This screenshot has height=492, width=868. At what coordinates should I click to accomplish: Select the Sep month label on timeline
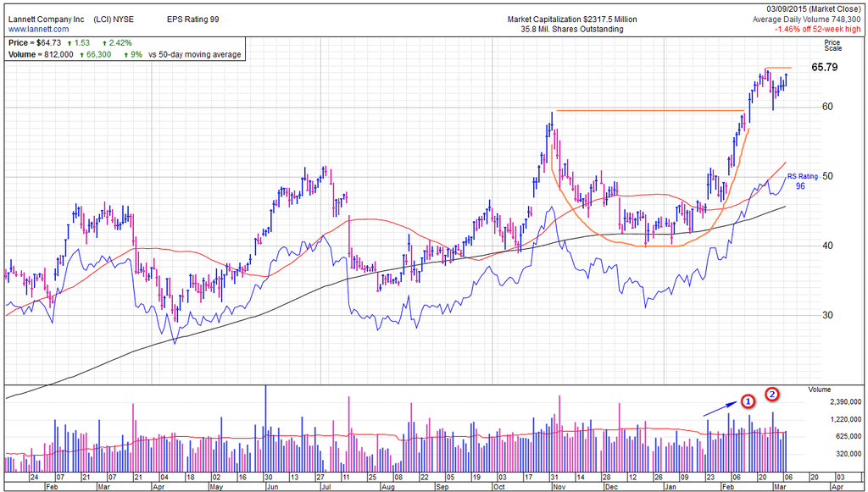point(442,487)
